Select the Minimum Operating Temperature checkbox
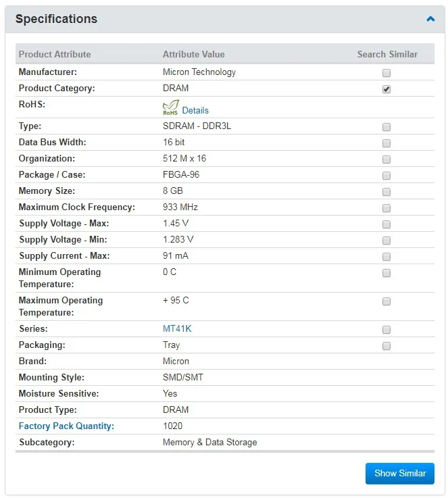This screenshot has width=448, height=498. [387, 273]
